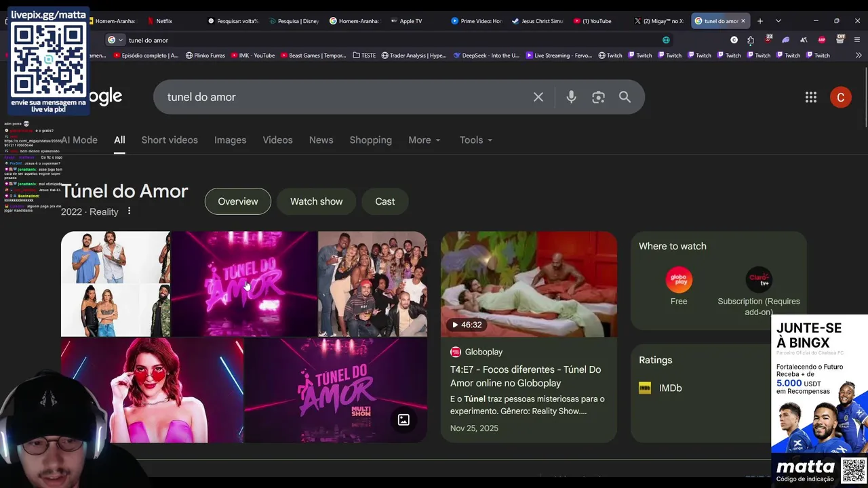868x488 pixels.
Task: Open a new browser tab with plus
Action: click(760, 21)
